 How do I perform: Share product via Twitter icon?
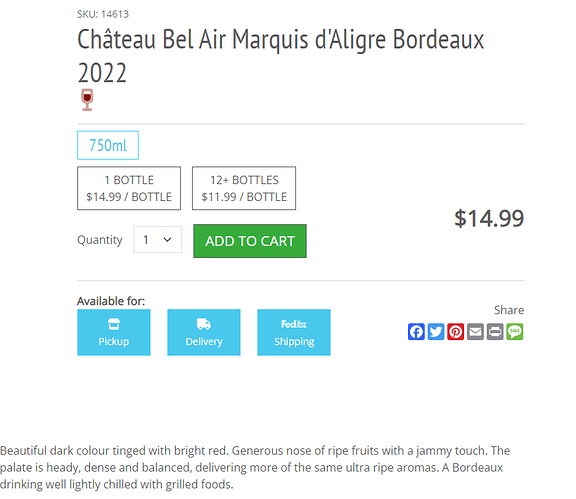436,332
